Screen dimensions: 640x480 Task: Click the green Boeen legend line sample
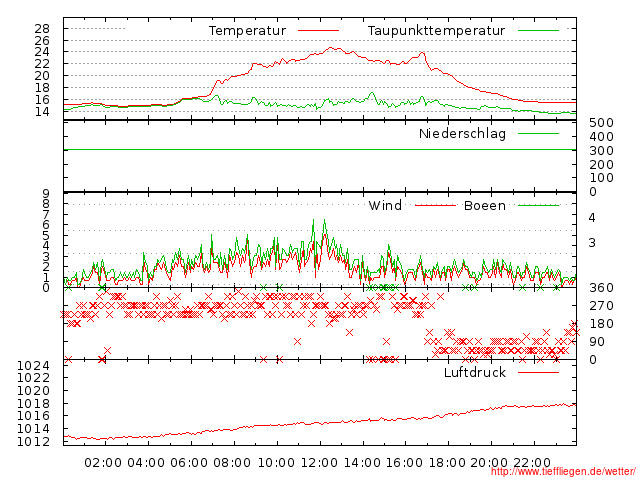point(538,205)
